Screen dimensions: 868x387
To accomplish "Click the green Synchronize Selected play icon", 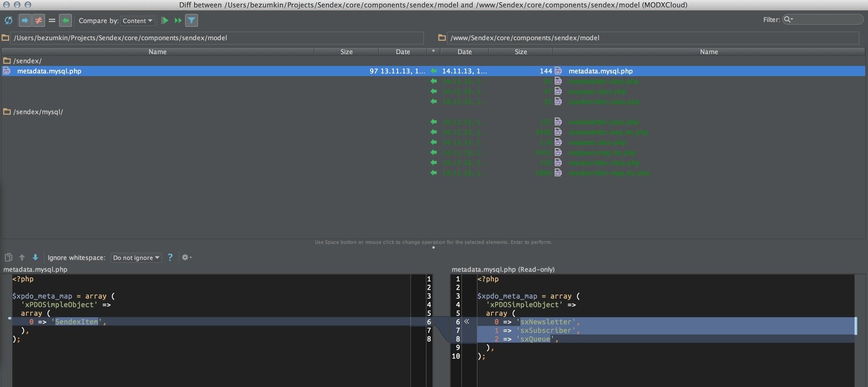I will [165, 20].
